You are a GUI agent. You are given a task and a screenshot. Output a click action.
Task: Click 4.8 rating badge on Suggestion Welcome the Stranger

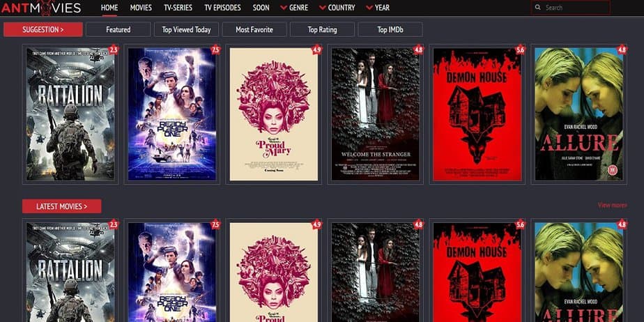[418, 50]
